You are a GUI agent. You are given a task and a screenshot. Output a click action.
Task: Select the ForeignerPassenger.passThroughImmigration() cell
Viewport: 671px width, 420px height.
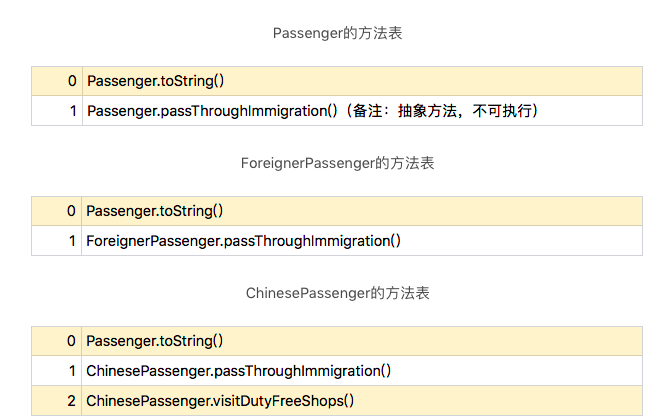(x=243, y=240)
